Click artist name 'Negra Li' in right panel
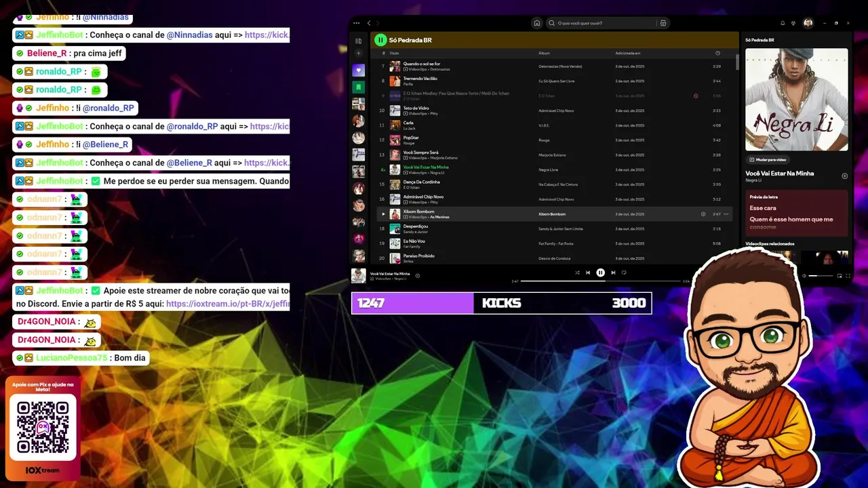Screen dimensions: 868x488 (x=753, y=180)
